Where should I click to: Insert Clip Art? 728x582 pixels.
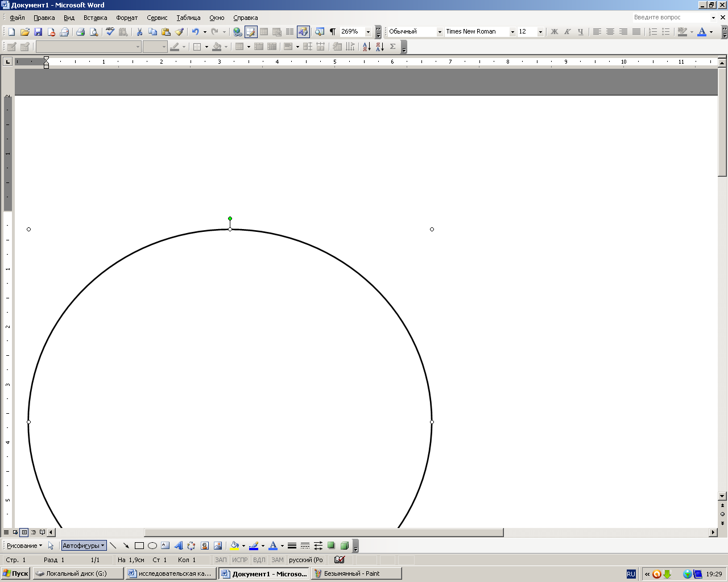205,546
